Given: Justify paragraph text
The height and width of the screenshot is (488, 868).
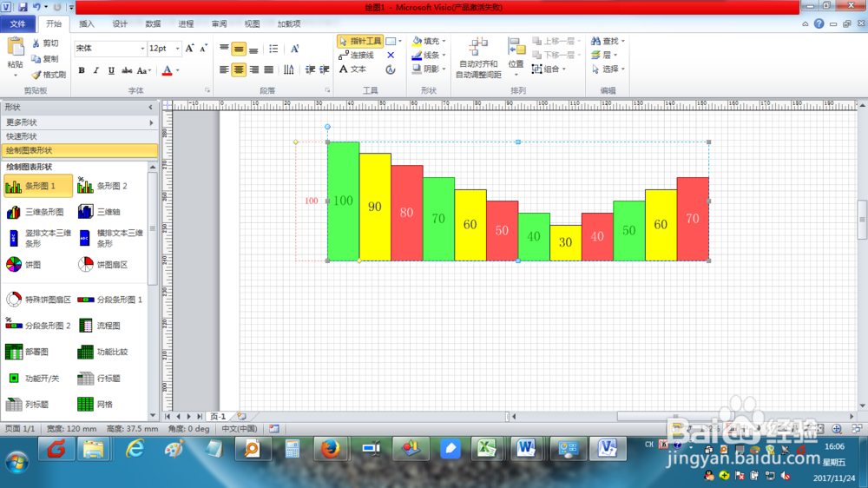Looking at the screenshot, I should click(268, 69).
